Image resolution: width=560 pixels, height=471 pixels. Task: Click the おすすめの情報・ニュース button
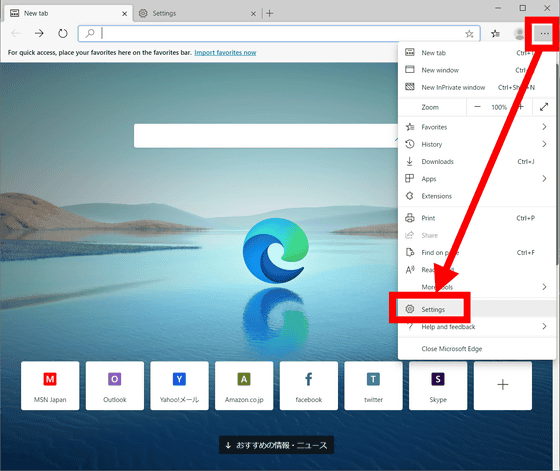[x=276, y=445]
